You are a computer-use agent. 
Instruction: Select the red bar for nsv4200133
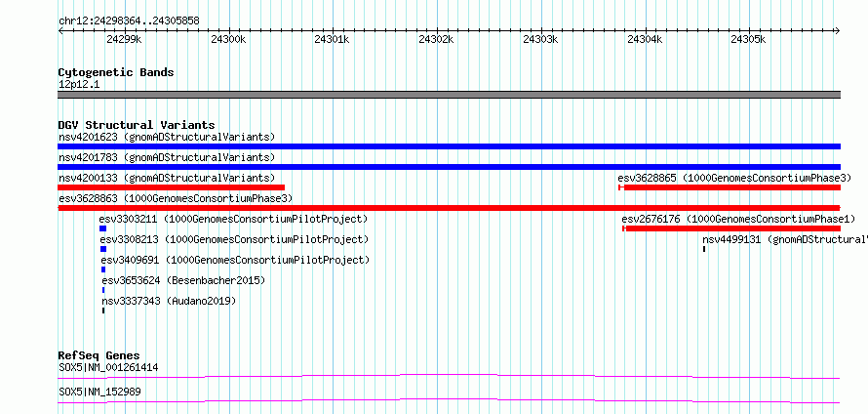click(171, 187)
